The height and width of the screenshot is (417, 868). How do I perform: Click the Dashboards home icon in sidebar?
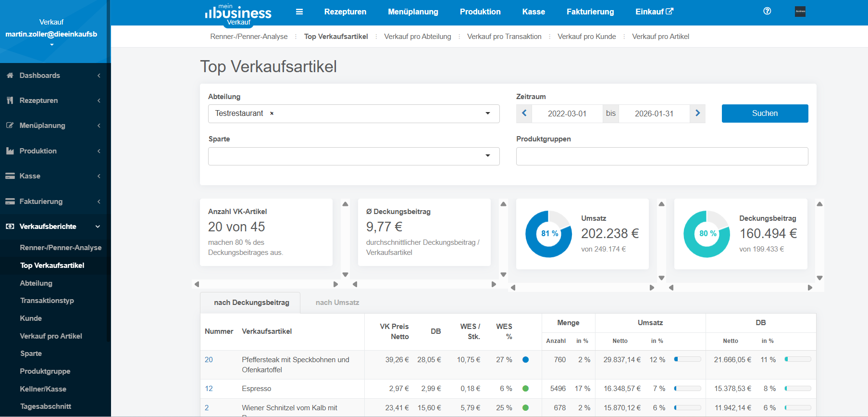pyautogui.click(x=10, y=76)
